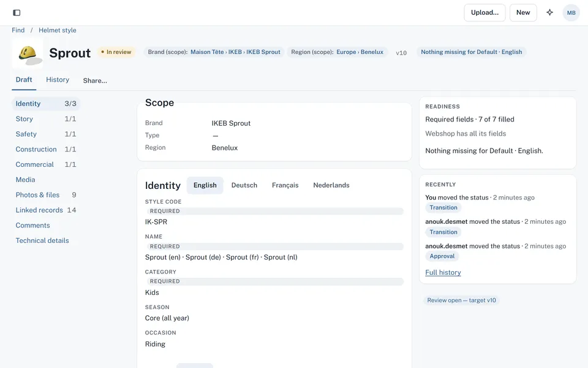The image size is (588, 368).
Task: Click the v10 version label
Action: (401, 53)
